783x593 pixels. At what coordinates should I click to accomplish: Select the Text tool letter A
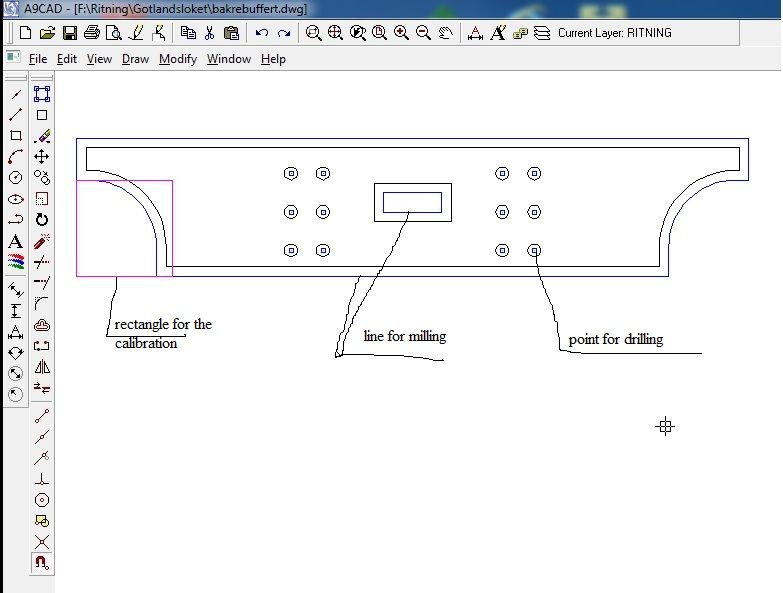[x=16, y=242]
